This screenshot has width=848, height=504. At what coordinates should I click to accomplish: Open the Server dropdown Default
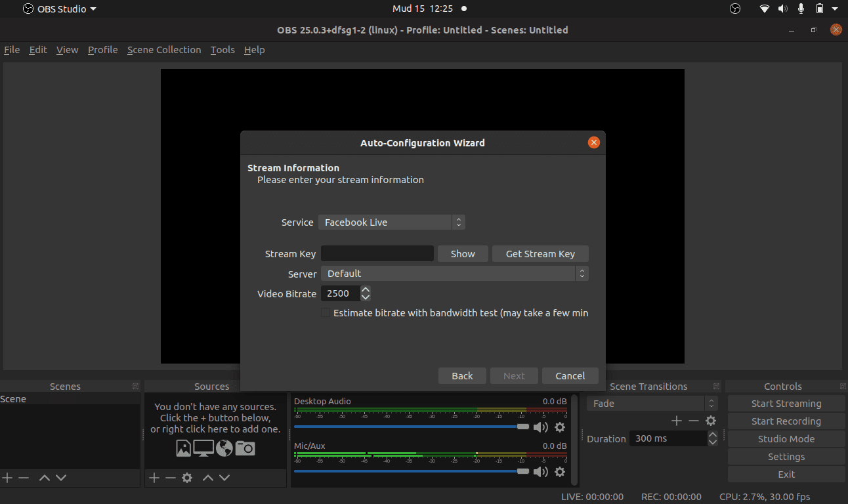(455, 274)
